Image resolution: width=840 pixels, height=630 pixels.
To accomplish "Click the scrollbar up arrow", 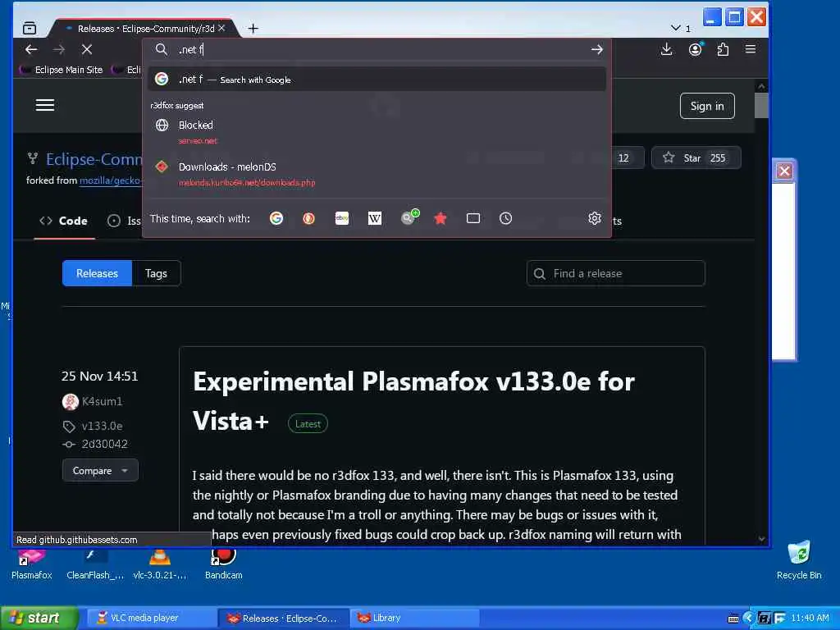I will pyautogui.click(x=761, y=85).
